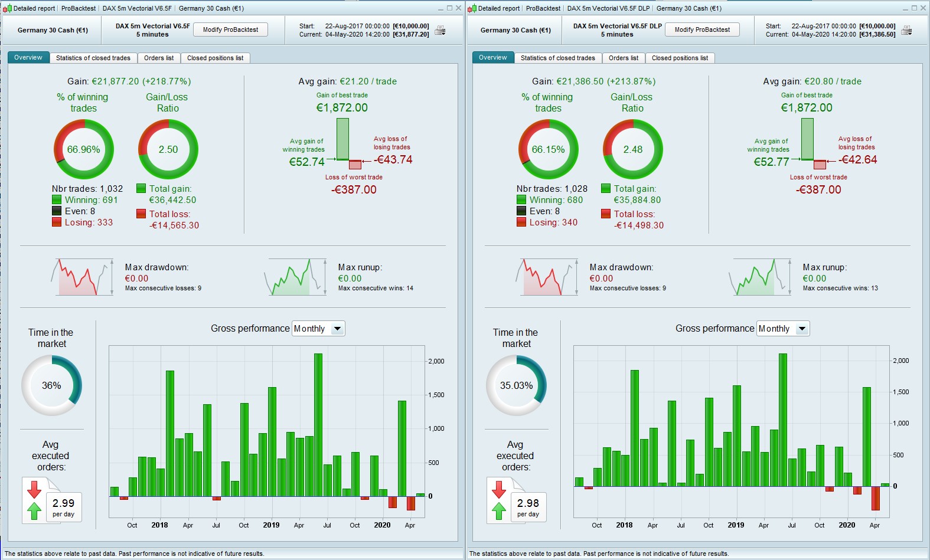Click the max runup chart icon in right panel

pyautogui.click(x=760, y=277)
